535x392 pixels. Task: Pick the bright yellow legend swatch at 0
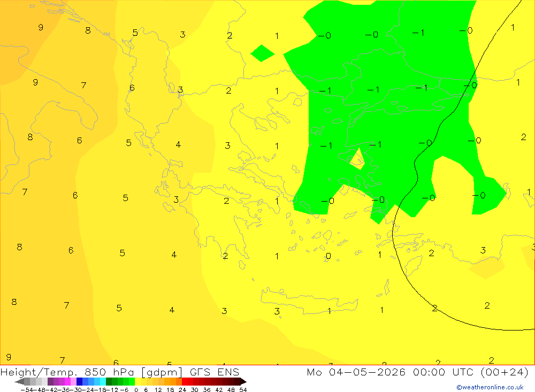[x=138, y=381]
